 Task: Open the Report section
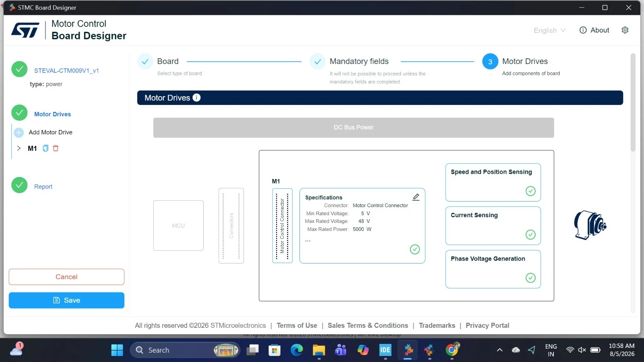click(x=43, y=187)
